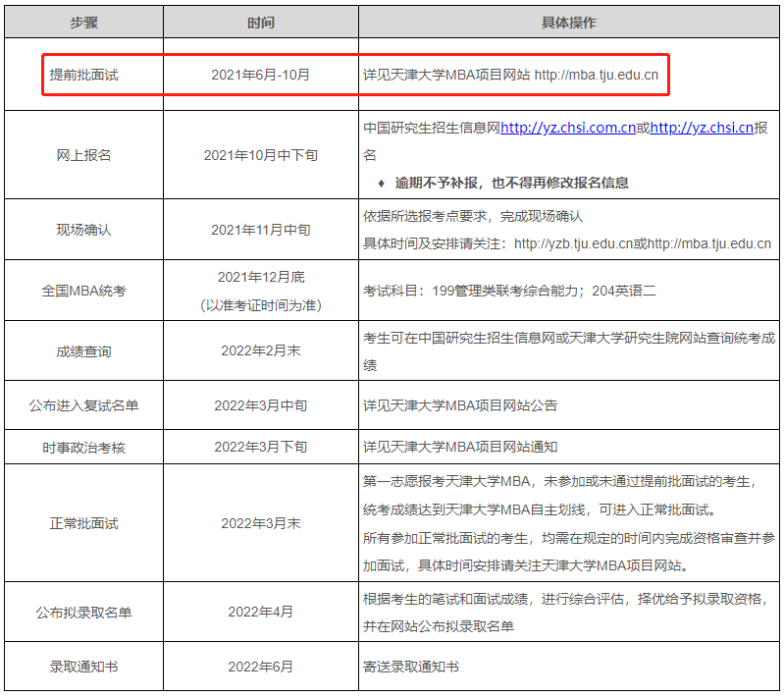Viewport: 784px width, 696px height.
Task: Click the 详见天津大学MBA项目网站公告 text
Action: pos(460,405)
